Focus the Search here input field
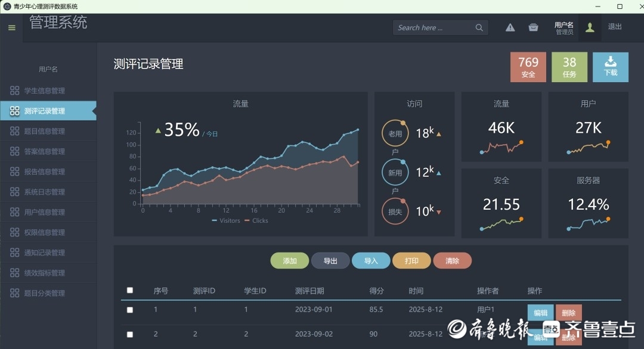 (x=433, y=27)
